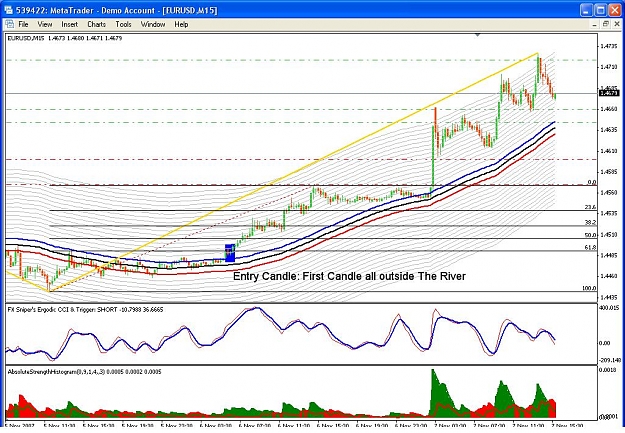
Task: Click the chart shift triangle marker at top
Action: [478, 35]
